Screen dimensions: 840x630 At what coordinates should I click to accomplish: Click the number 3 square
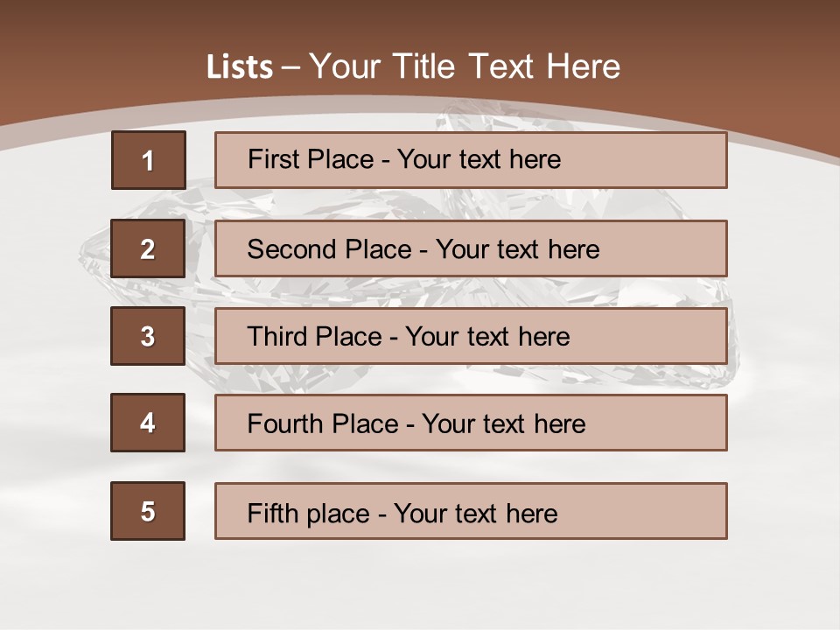148,336
